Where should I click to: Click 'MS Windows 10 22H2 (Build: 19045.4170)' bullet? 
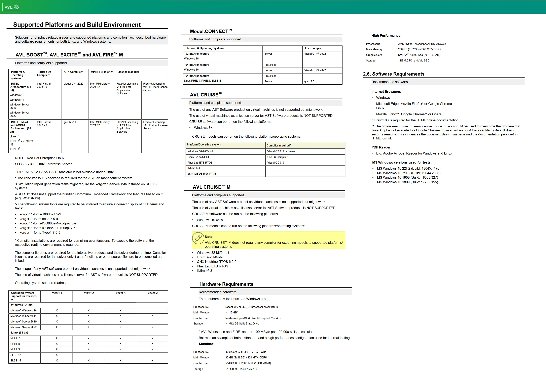[x=408, y=169]
